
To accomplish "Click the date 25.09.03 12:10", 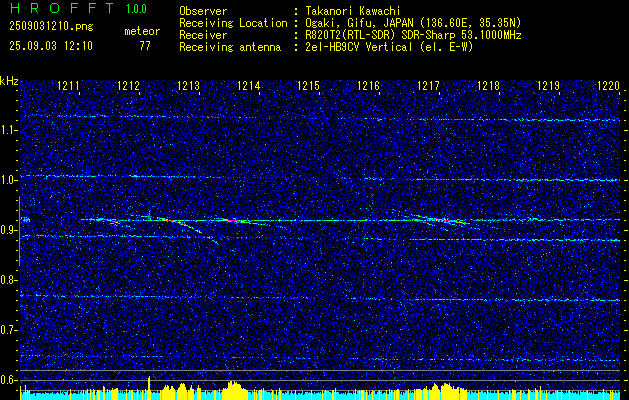I will [51, 46].
